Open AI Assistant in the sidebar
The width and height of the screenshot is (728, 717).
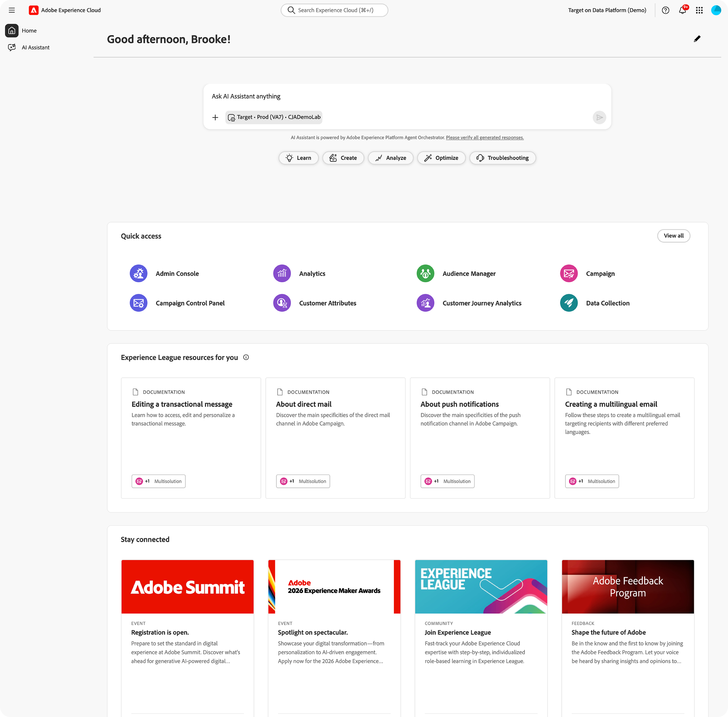35,47
